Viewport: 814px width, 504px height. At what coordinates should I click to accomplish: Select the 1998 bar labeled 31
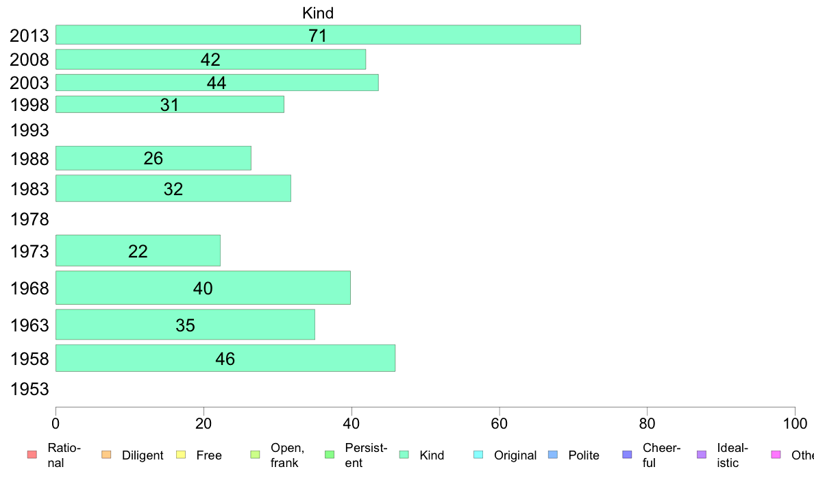pos(170,104)
